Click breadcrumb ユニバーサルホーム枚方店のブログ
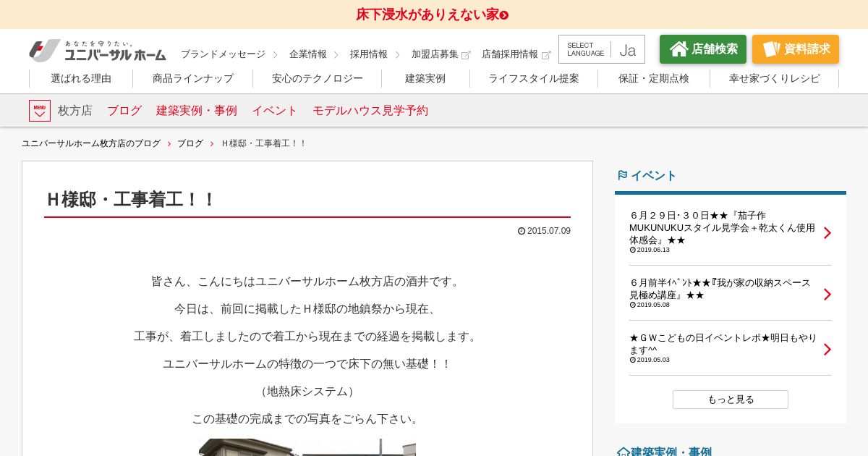This screenshot has width=868, height=456. (91, 143)
